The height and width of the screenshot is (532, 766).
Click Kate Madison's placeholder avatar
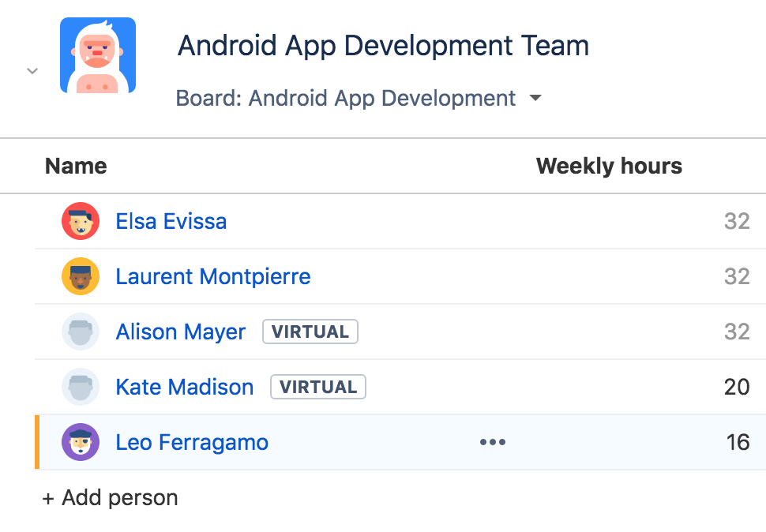tap(81, 387)
